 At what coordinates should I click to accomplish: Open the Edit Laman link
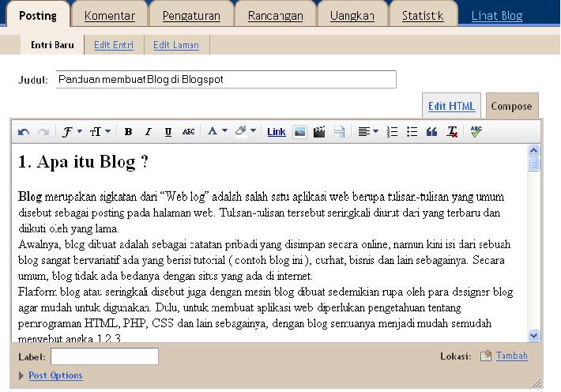tap(176, 45)
